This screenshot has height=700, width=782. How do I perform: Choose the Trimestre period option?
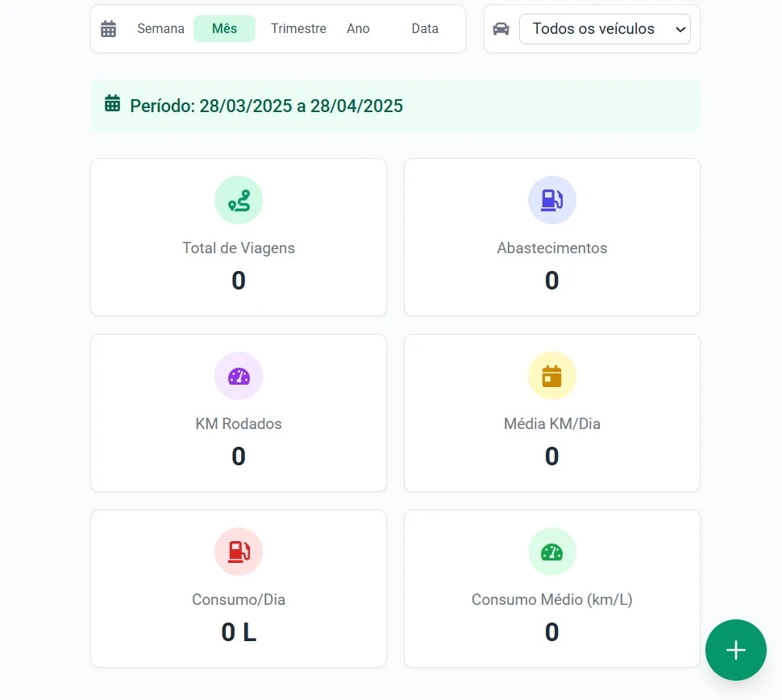pos(298,29)
